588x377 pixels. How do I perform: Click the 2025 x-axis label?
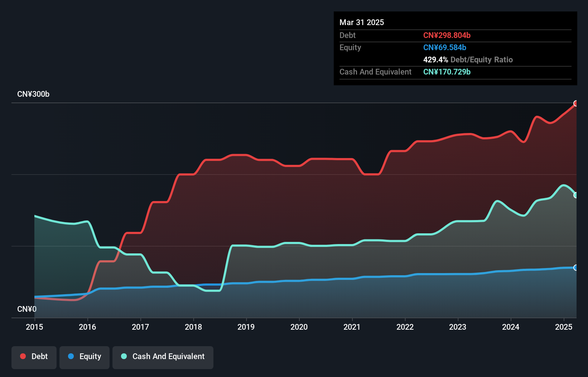pos(564,327)
